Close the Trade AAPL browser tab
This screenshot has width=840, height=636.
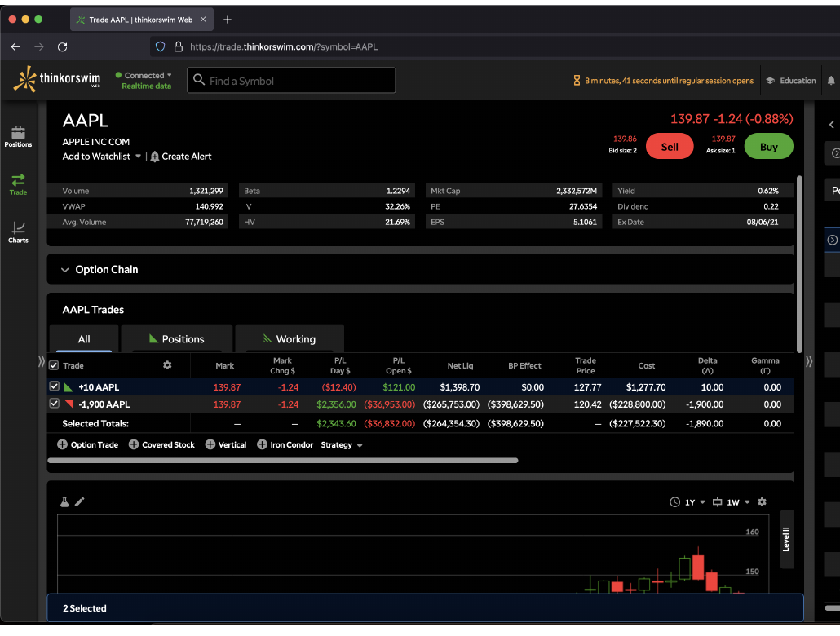click(x=203, y=20)
